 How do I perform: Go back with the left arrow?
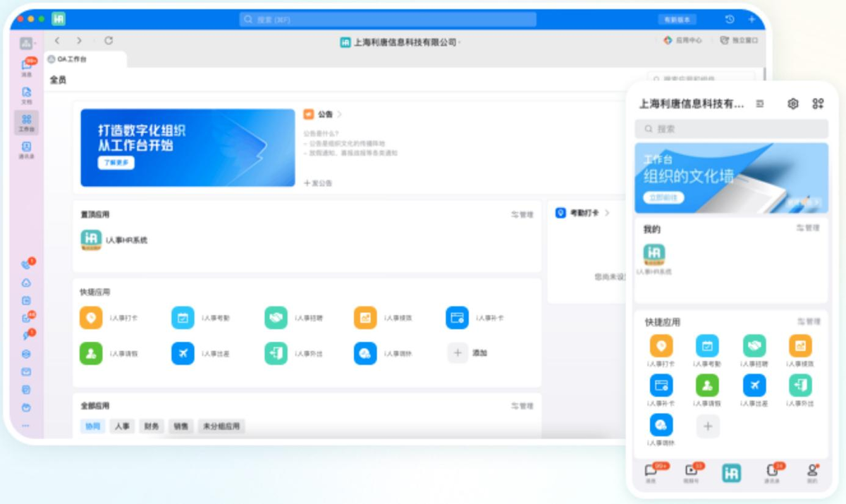(x=57, y=41)
